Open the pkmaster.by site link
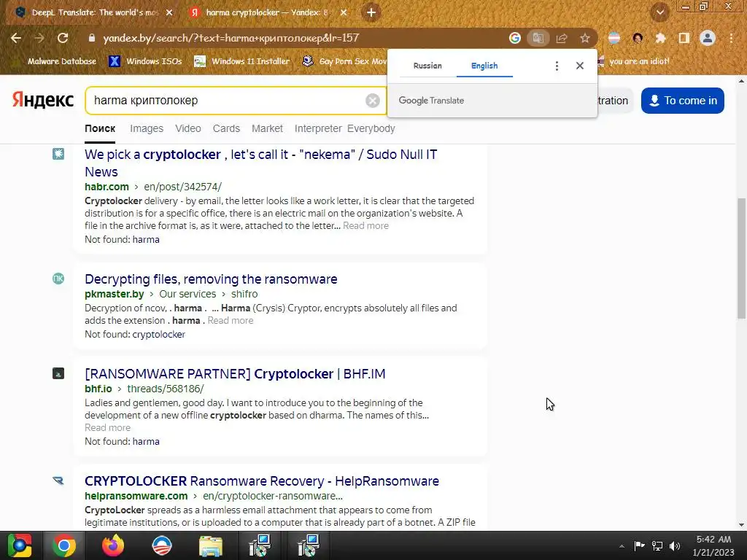This screenshot has width=747, height=560. tap(115, 294)
